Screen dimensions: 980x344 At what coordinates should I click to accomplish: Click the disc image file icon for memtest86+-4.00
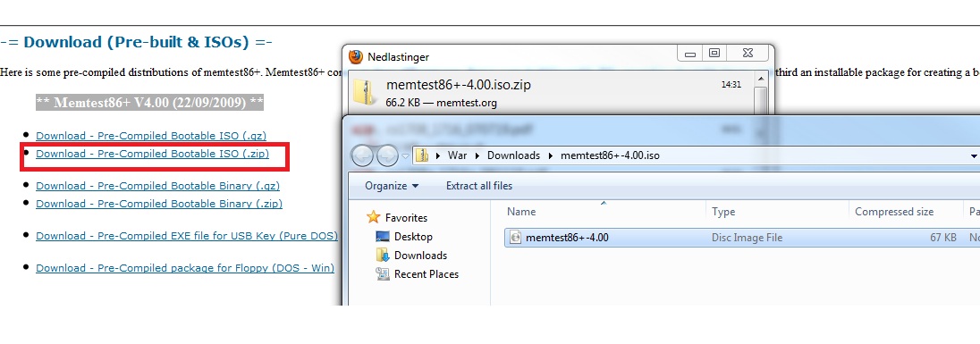pos(515,238)
